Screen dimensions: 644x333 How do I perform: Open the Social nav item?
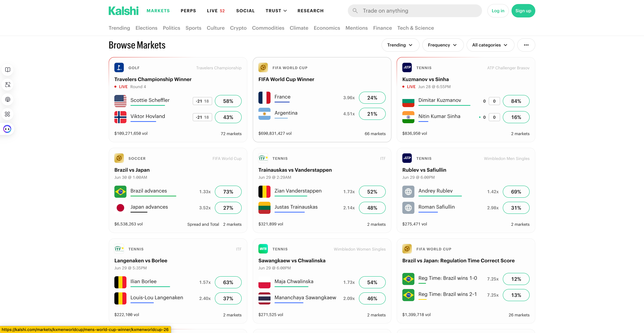(x=245, y=11)
